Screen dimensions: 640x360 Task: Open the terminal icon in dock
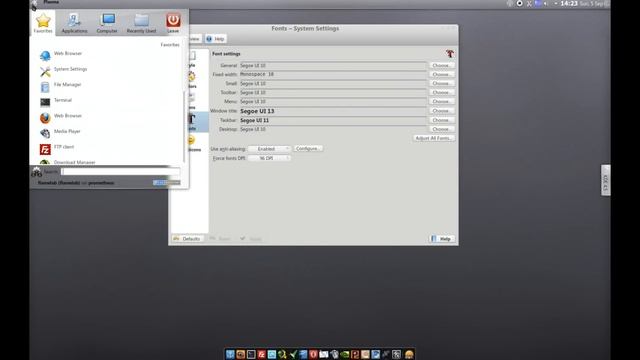[251, 354]
